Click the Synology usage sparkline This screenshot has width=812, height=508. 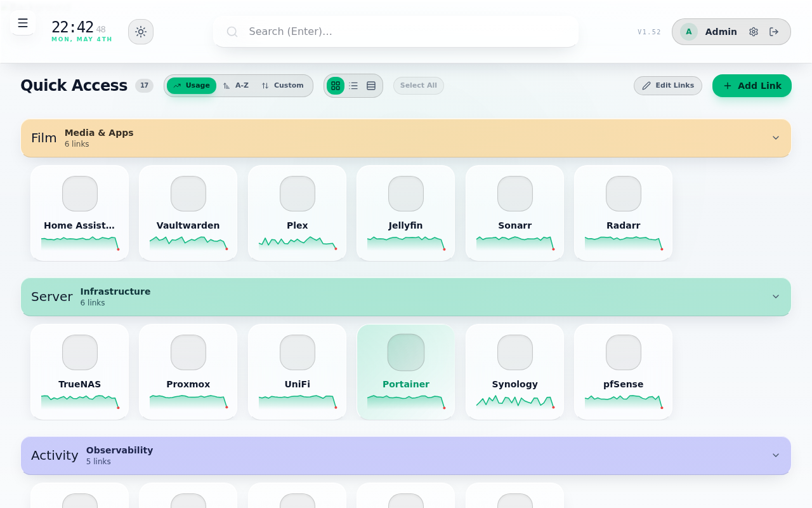[515, 401]
